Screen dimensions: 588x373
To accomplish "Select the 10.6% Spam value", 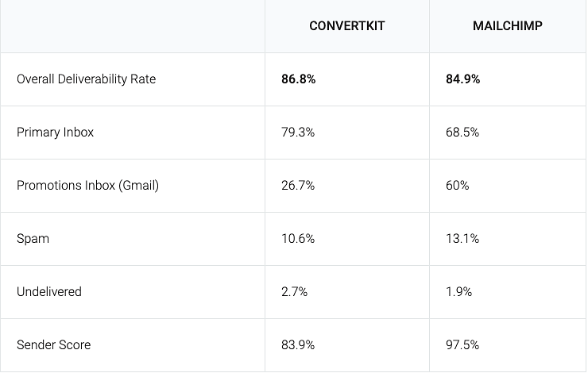I will (x=298, y=239).
